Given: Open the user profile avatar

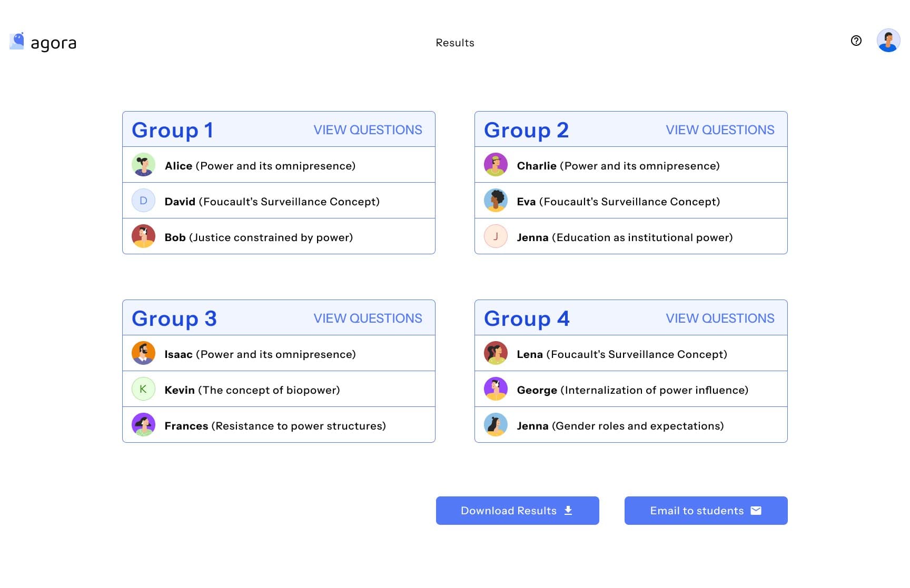Looking at the screenshot, I should 888,41.
